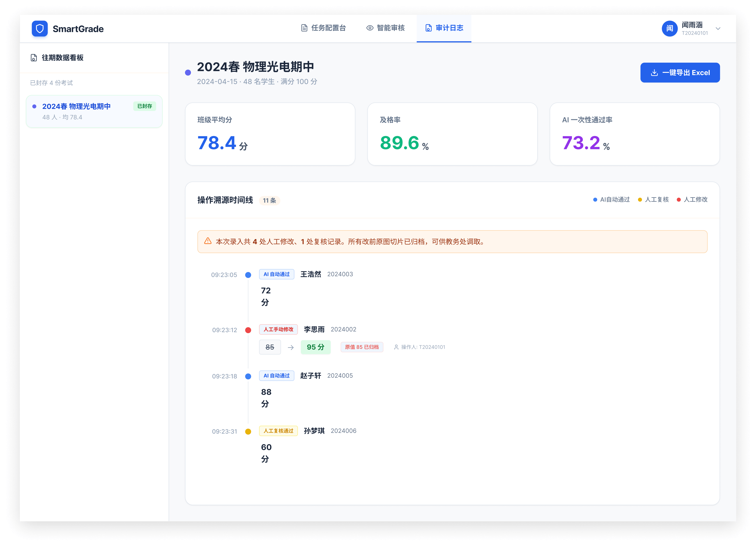Click the AI 一次性通过率 73.2% card
Screen dimensions: 756x546
coord(635,134)
